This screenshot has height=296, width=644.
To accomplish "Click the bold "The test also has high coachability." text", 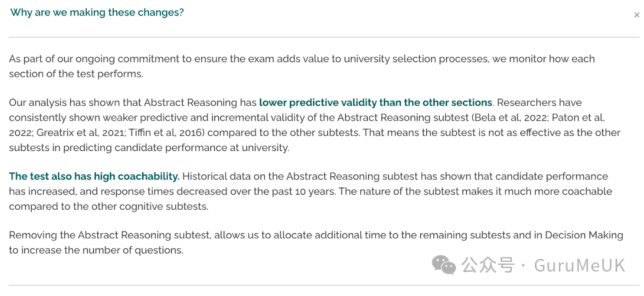I will tap(94, 176).
